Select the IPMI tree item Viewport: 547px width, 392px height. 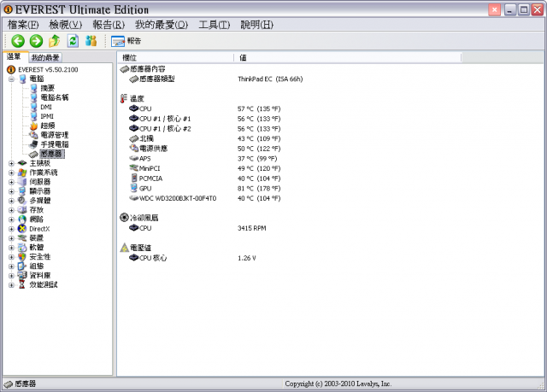[x=47, y=116]
